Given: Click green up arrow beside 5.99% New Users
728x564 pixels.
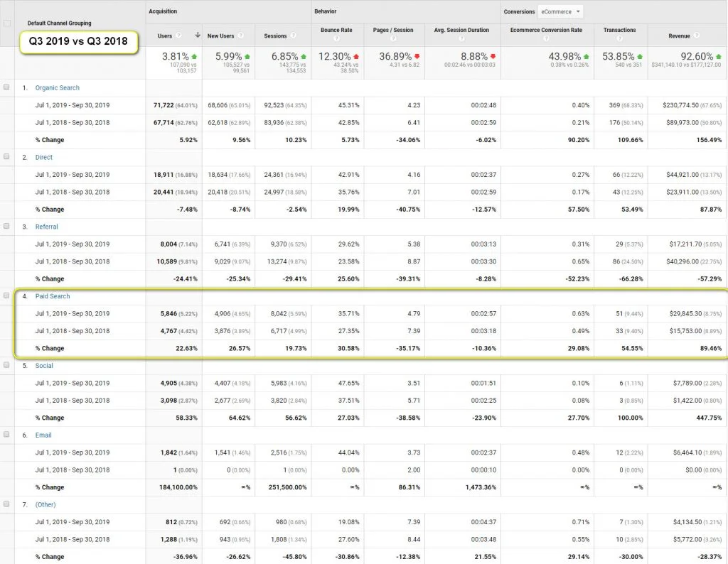Looking at the screenshot, I should tap(247, 57).
